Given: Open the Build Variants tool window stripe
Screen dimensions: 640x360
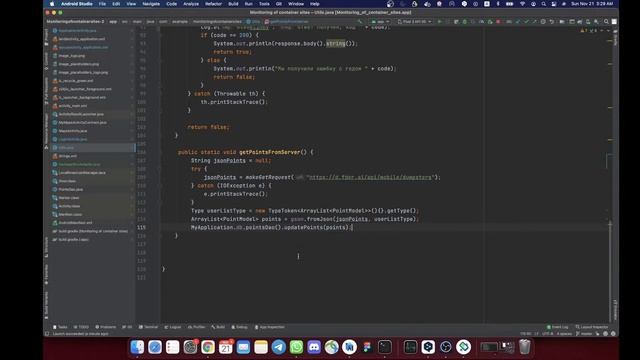Looking at the screenshot, I should tap(46, 305).
